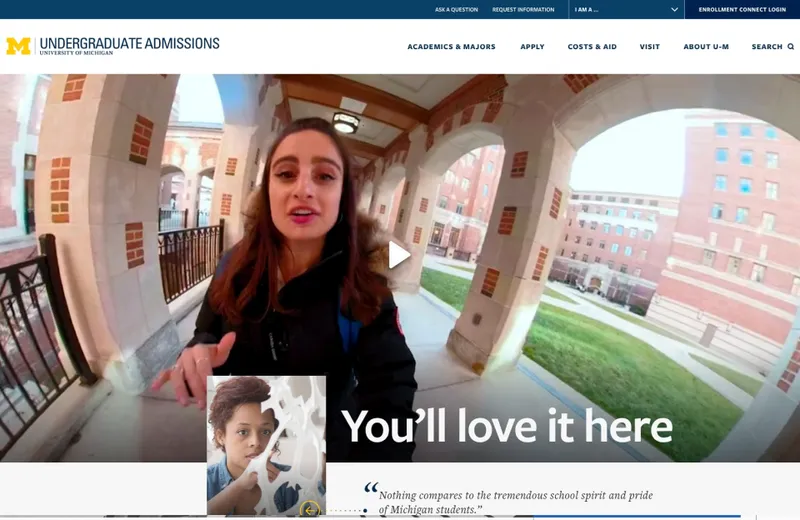Click the Undergraduate Admissions site title

click(x=129, y=45)
